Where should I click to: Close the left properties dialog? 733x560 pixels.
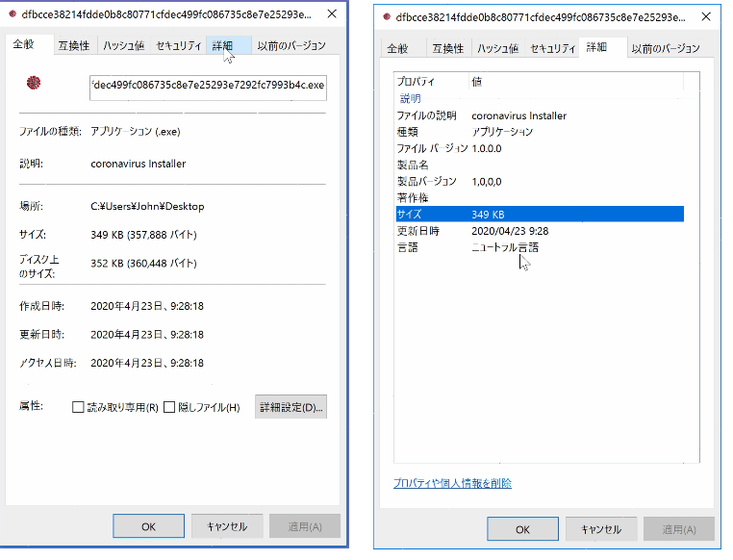click(x=332, y=14)
